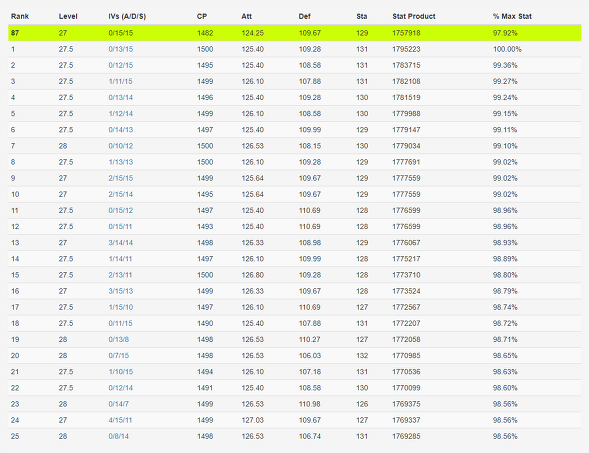Open the 2/15/14 IV link
The height and width of the screenshot is (453, 589).
click(121, 195)
